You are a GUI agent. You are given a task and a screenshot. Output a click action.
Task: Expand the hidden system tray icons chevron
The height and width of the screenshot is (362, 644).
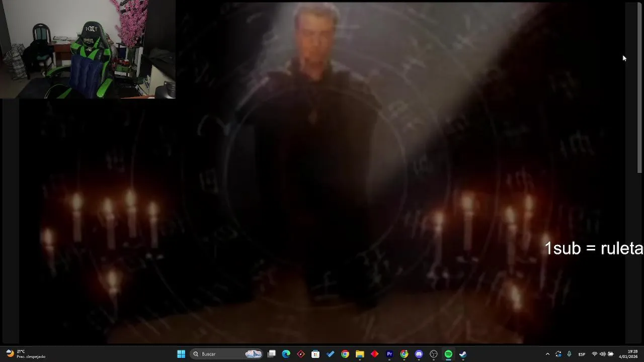click(547, 354)
